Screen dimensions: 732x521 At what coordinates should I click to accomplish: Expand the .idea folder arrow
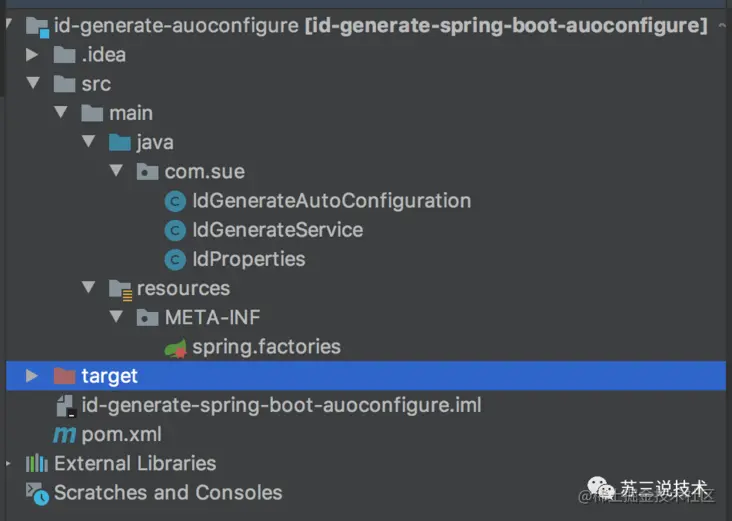tap(31, 55)
